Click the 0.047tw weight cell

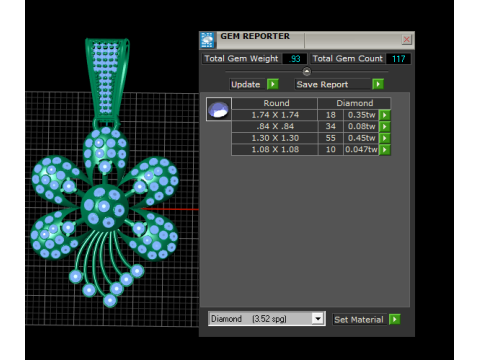(361, 150)
